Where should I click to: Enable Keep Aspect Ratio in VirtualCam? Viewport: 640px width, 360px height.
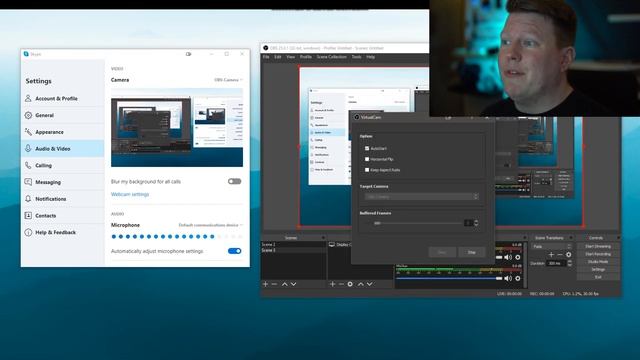(x=367, y=169)
